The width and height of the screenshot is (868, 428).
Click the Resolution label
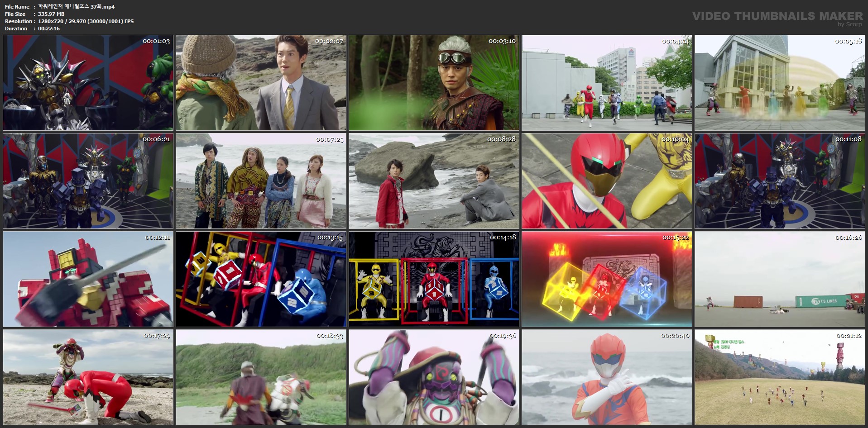19,21
